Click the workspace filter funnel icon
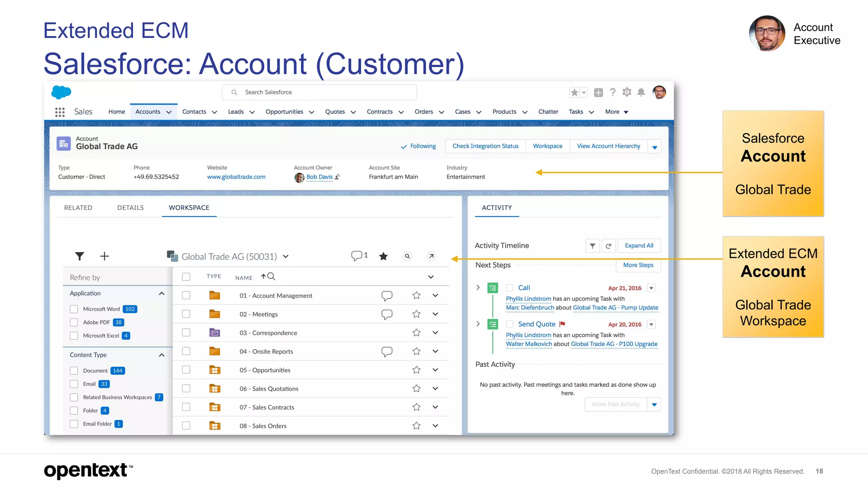Viewport: 868px width, 488px height. point(79,256)
